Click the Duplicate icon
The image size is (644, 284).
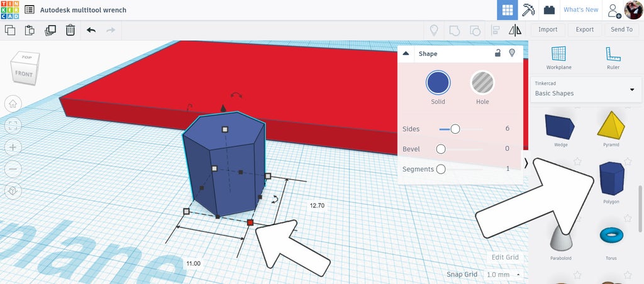point(50,30)
